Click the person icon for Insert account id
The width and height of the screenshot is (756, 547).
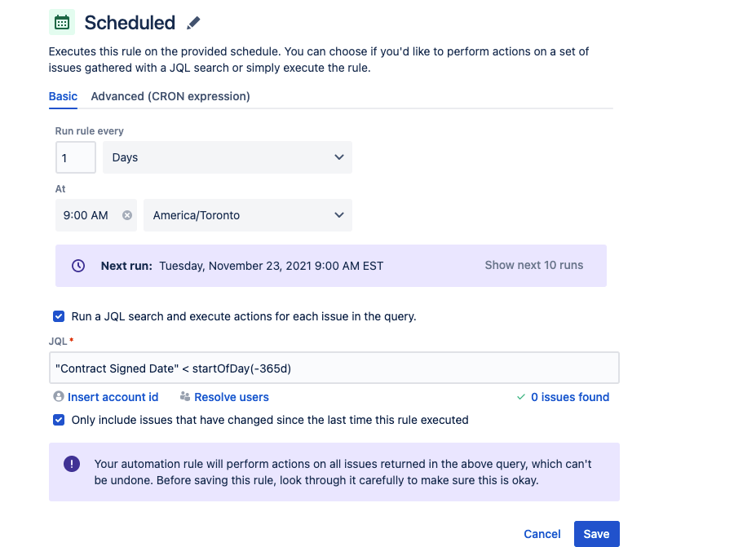coord(58,397)
